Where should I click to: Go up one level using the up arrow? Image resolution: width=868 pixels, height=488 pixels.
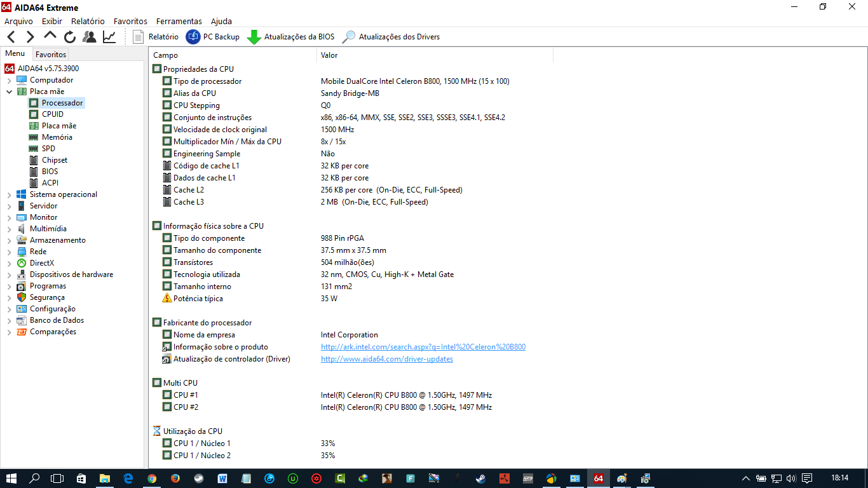point(50,36)
